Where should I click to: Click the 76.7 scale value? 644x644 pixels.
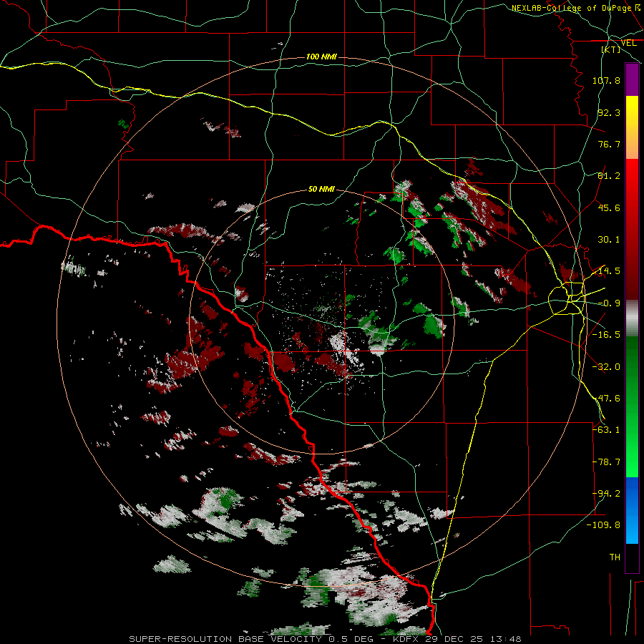[609, 144]
